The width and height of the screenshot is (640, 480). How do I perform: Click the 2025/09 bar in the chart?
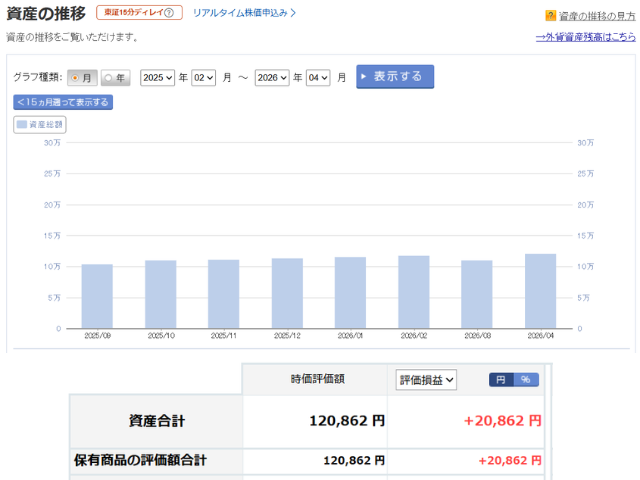(97, 296)
